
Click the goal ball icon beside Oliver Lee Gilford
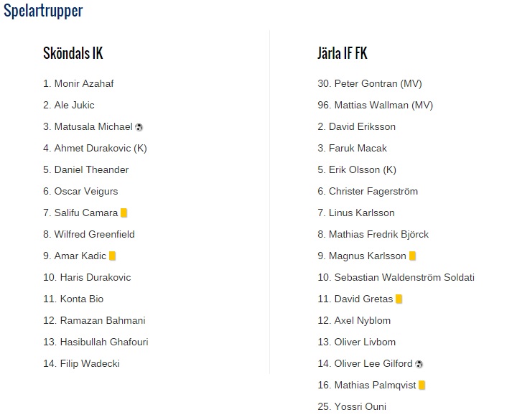[419, 364]
